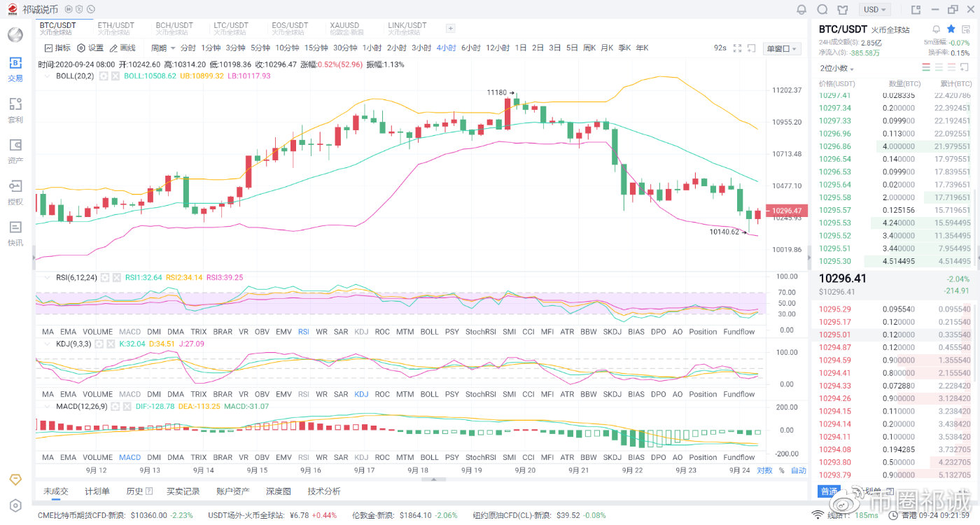Select Fundflow in MACD panel indicator list
This screenshot has height=525, width=980.
click(x=739, y=457)
